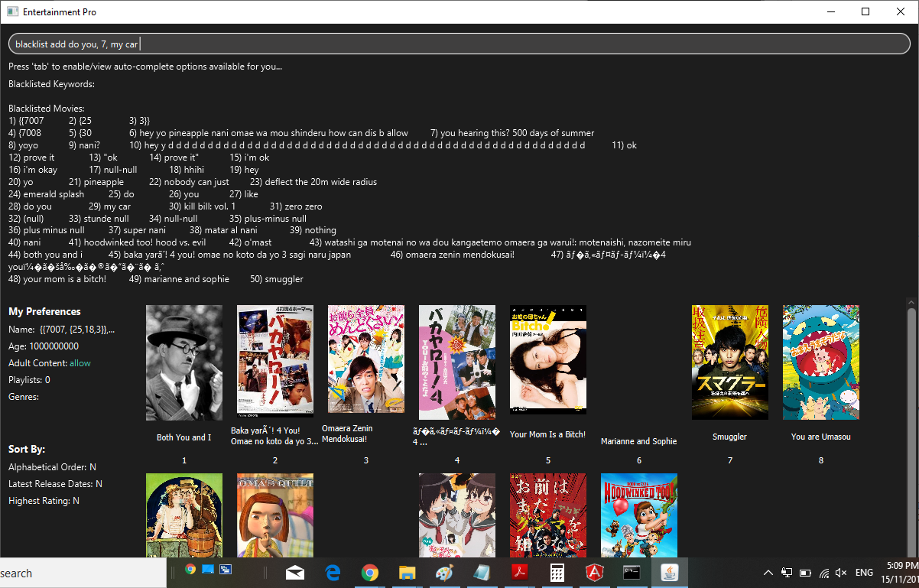This screenshot has width=919, height=588.
Task: Open the volume control in system tray
Action: (842, 573)
